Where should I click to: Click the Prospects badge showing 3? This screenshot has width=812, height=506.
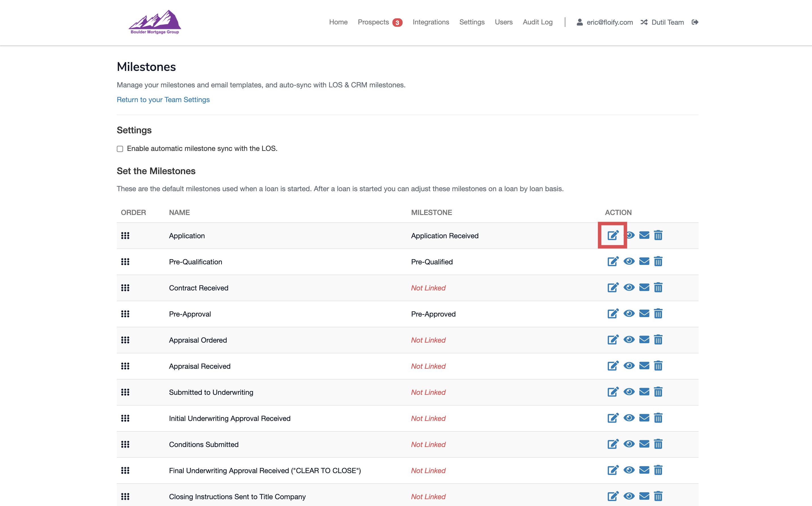(x=397, y=22)
